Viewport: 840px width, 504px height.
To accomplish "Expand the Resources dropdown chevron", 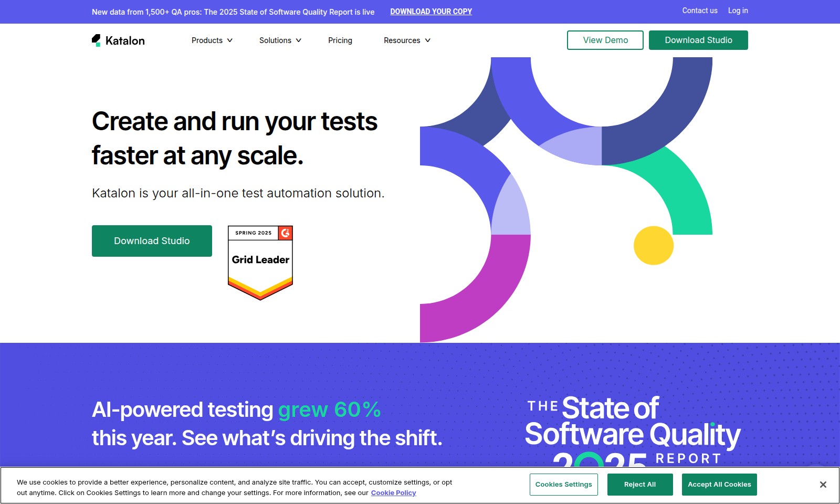I will [x=428, y=40].
